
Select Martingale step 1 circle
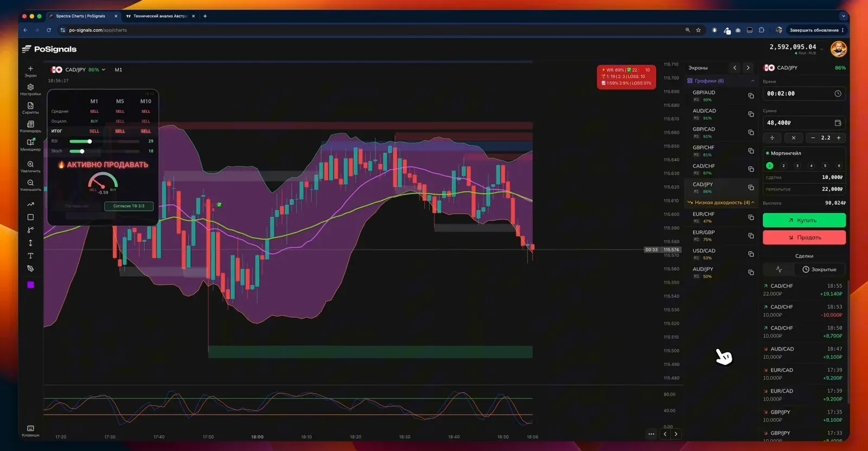[769, 166]
